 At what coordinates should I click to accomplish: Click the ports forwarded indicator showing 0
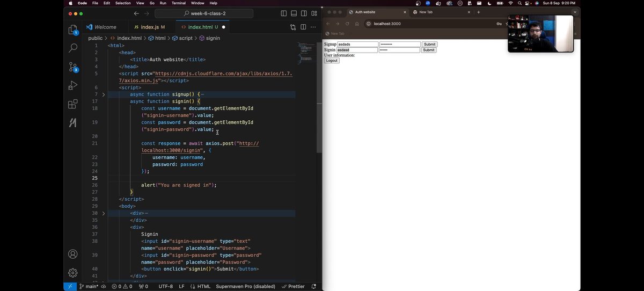143,287
